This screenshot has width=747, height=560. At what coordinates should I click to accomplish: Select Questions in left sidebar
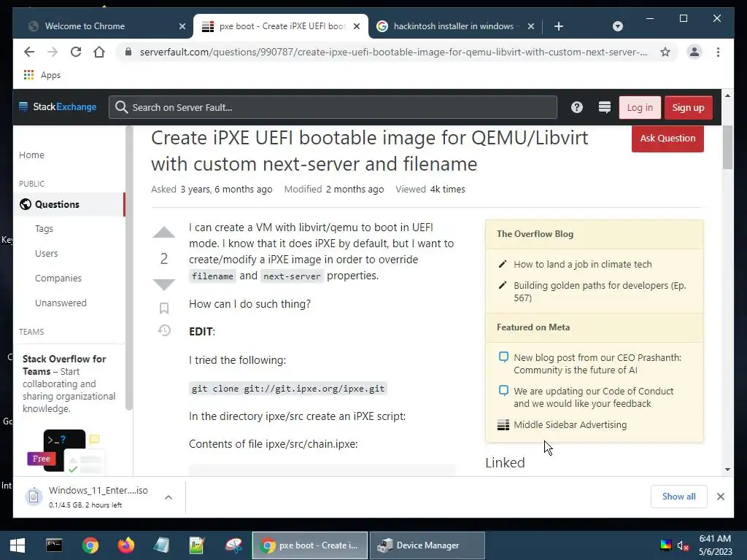(69, 204)
